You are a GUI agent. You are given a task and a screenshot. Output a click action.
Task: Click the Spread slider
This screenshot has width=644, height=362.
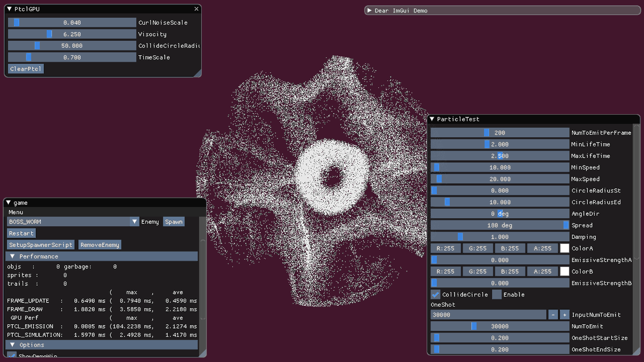coord(500,225)
